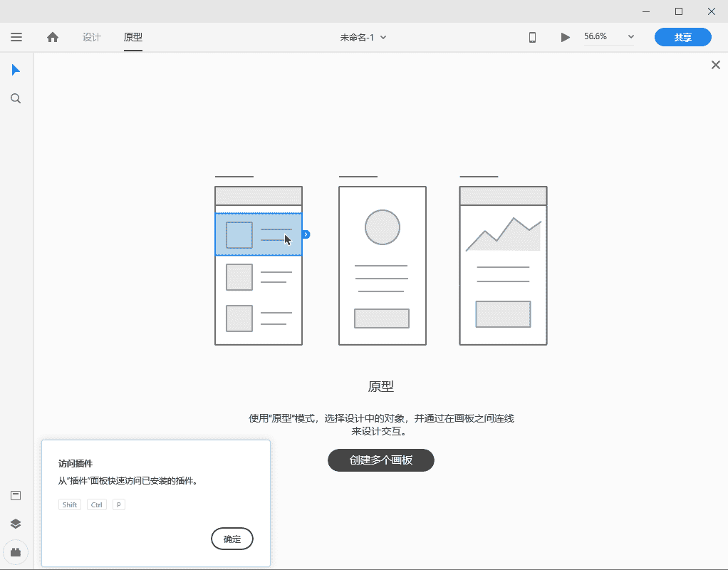Pick the magnifier Zoom tool
The image size is (728, 570).
click(x=16, y=98)
